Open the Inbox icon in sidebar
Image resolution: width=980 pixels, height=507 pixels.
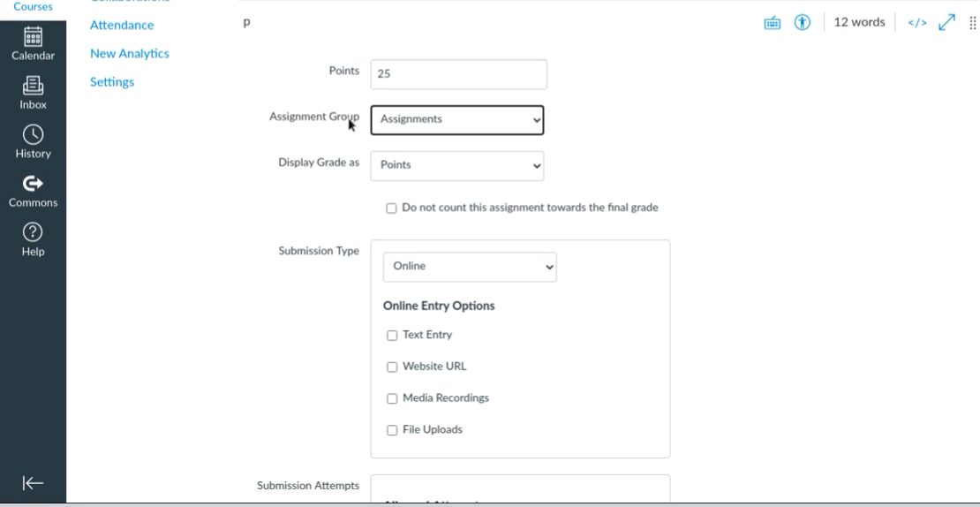click(x=33, y=91)
